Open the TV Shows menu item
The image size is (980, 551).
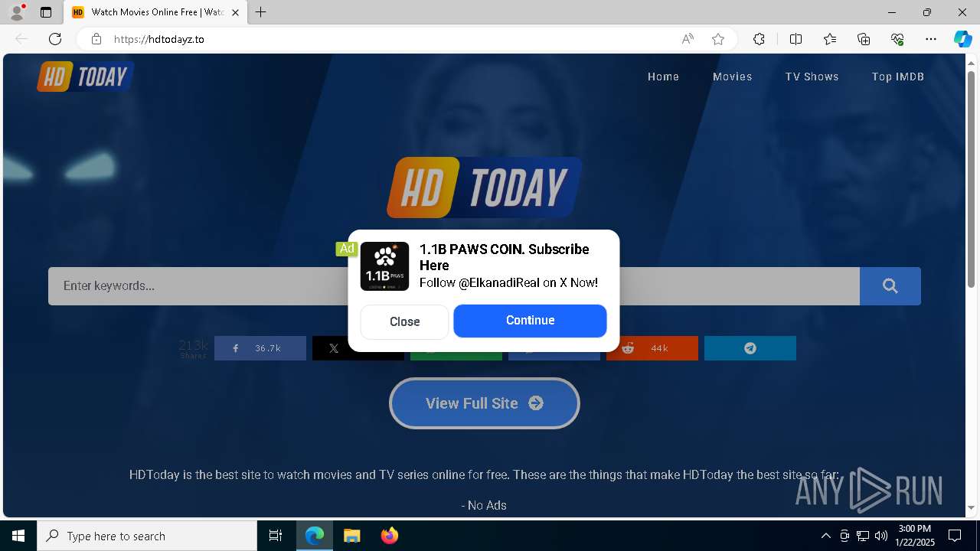pyautogui.click(x=812, y=77)
